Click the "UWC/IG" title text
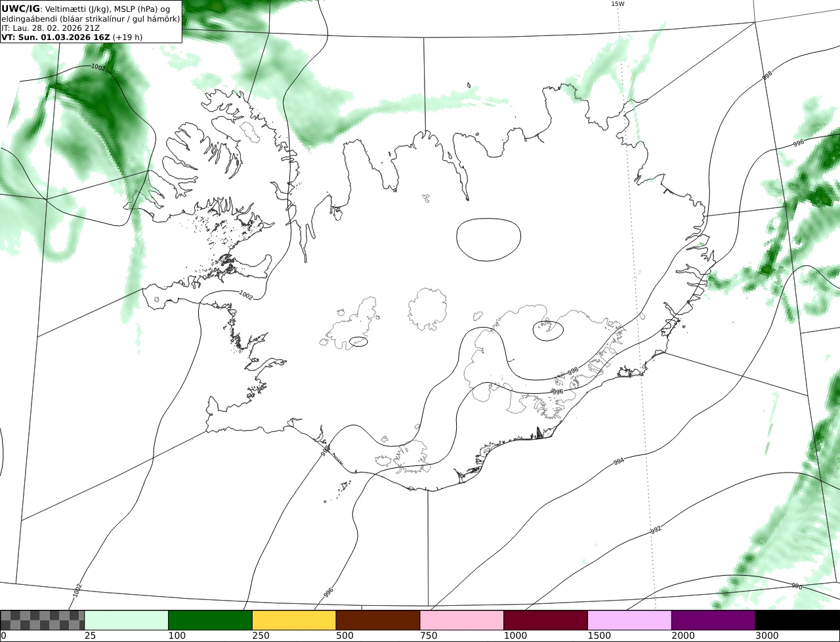Viewport: 840px width, 642px height. click(x=21, y=9)
